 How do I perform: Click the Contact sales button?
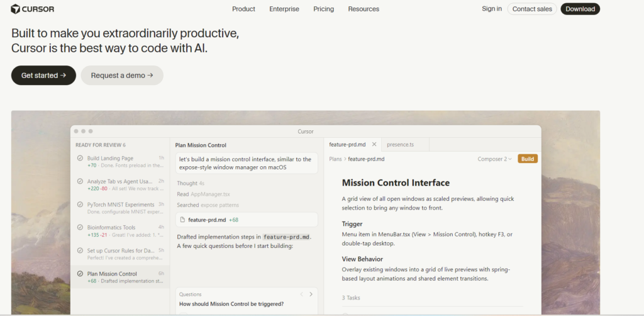click(532, 9)
